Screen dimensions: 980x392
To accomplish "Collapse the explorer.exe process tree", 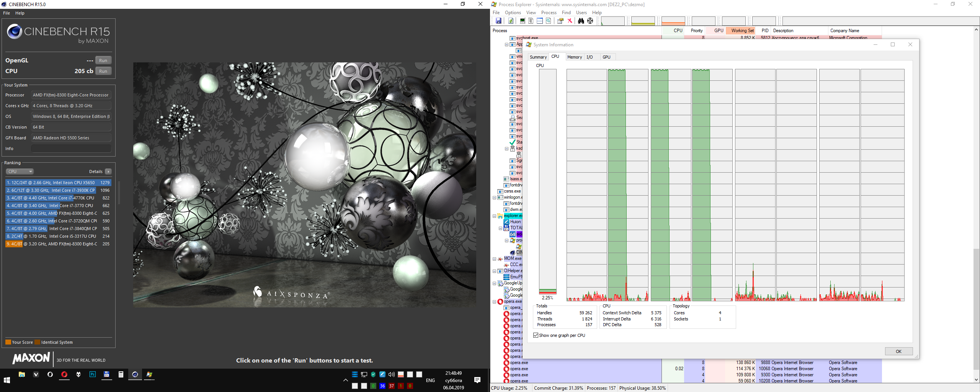I will (494, 216).
